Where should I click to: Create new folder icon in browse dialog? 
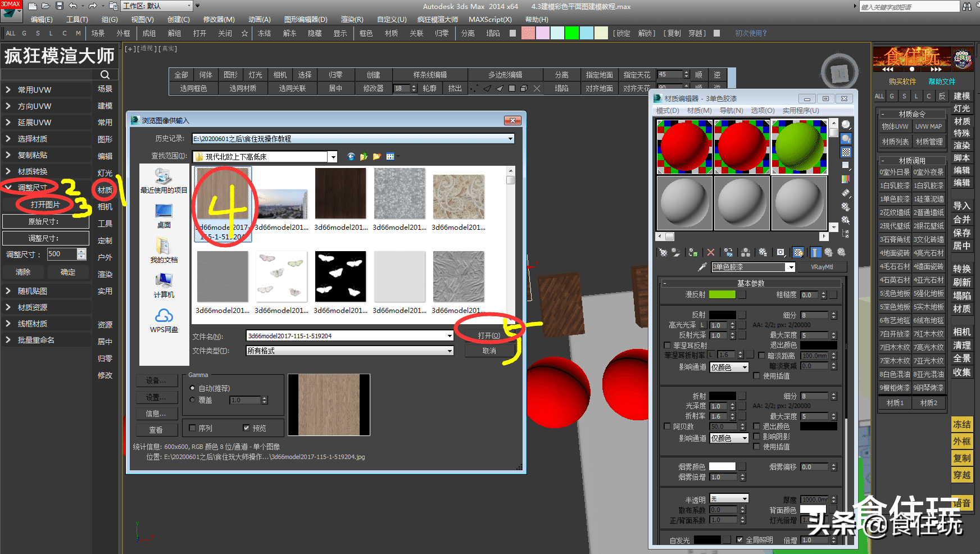pos(376,157)
